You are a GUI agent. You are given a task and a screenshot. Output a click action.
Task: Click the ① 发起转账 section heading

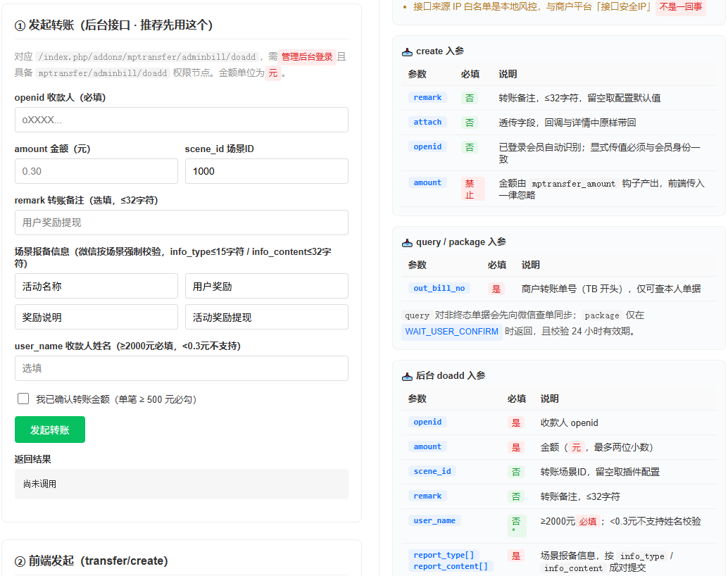click(114, 25)
